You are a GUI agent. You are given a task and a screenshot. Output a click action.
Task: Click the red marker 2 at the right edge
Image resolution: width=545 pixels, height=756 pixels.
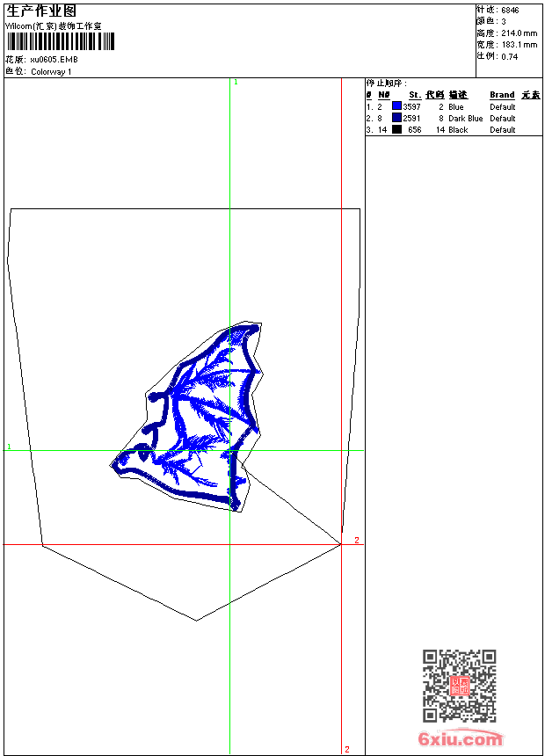click(x=357, y=540)
